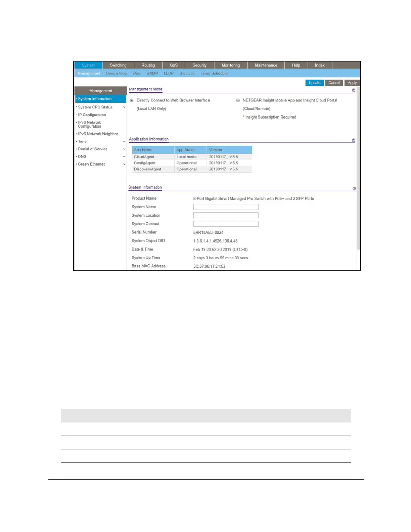Screen dimensions: 411x532
Task: Open the System tab
Action: 88,65
